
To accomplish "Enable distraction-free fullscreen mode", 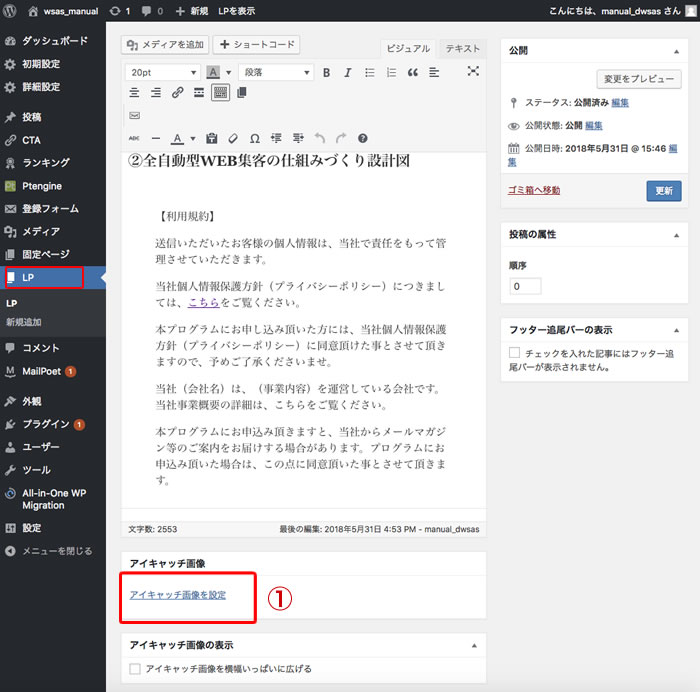I will coord(473,72).
